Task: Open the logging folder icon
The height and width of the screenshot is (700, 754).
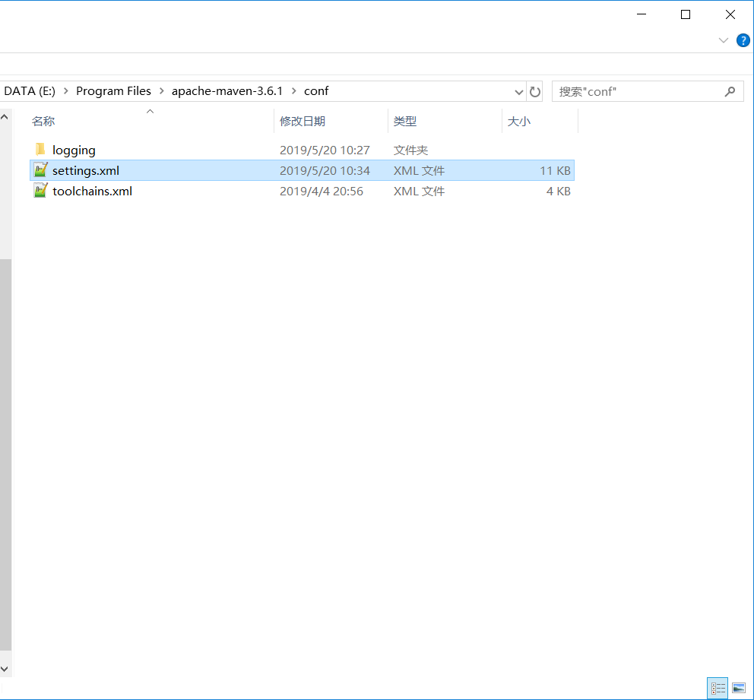Action: point(40,150)
